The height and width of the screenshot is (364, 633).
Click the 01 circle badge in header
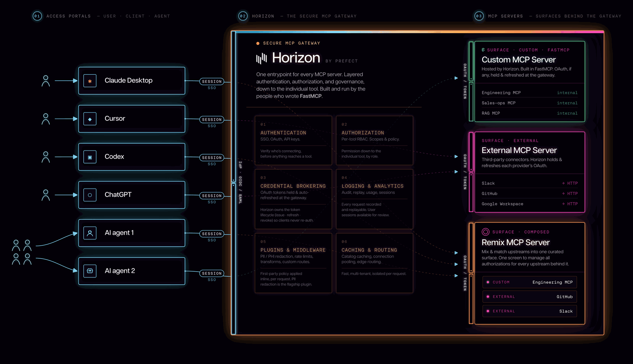click(x=37, y=16)
